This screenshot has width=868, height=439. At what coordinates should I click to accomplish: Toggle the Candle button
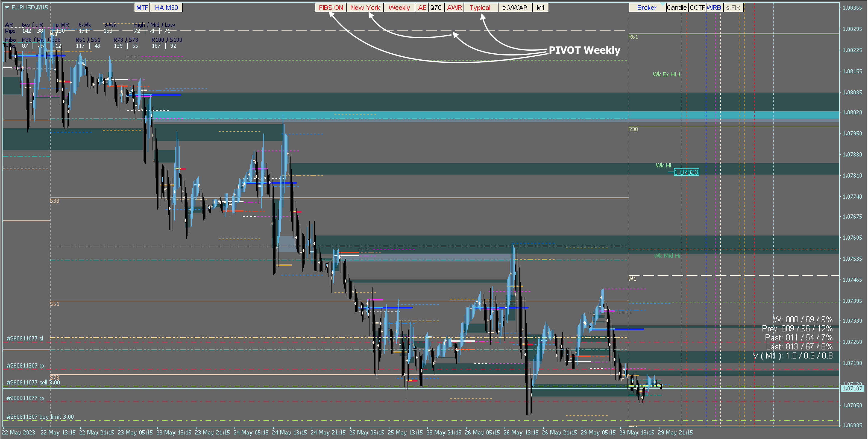point(677,8)
